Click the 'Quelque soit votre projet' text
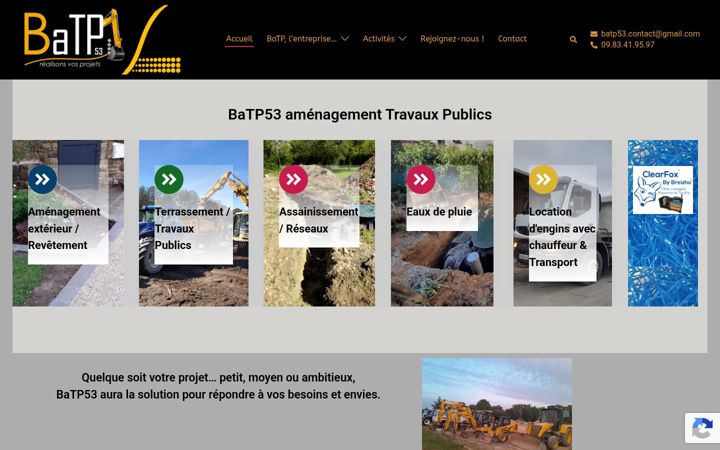This screenshot has height=450, width=720. (218, 377)
